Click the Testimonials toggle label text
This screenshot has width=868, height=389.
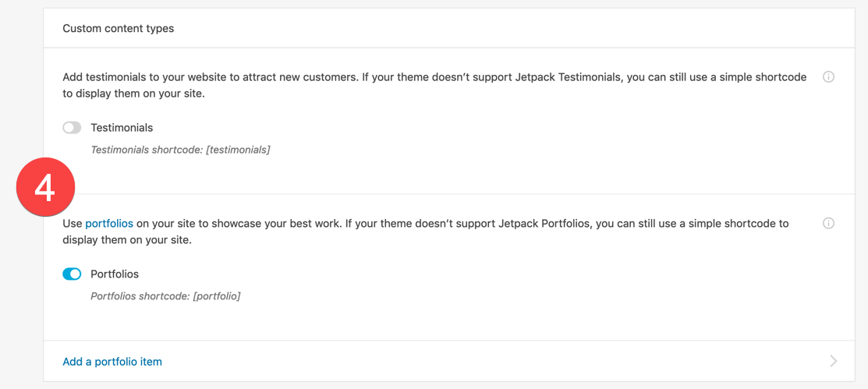click(122, 128)
